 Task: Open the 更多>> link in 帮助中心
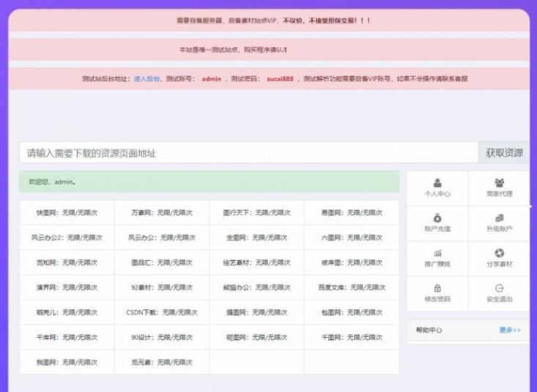click(x=510, y=330)
